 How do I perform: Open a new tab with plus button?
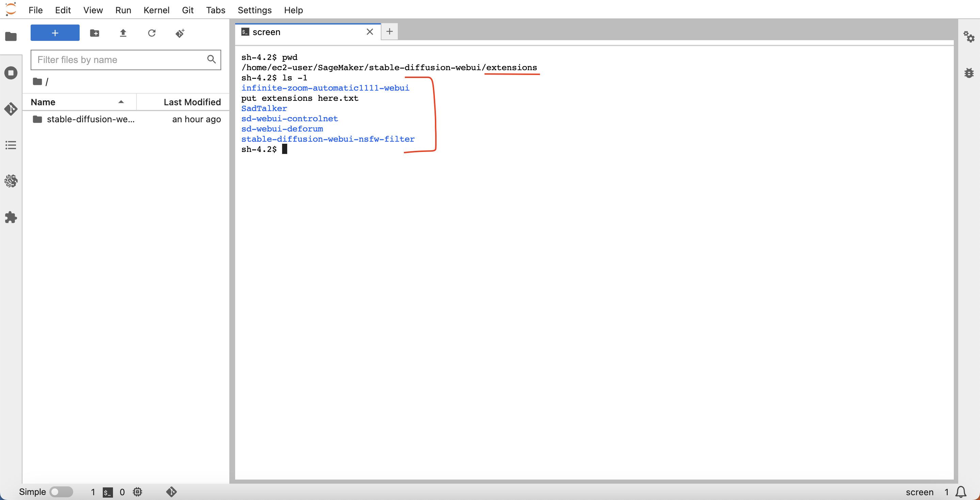pyautogui.click(x=389, y=32)
